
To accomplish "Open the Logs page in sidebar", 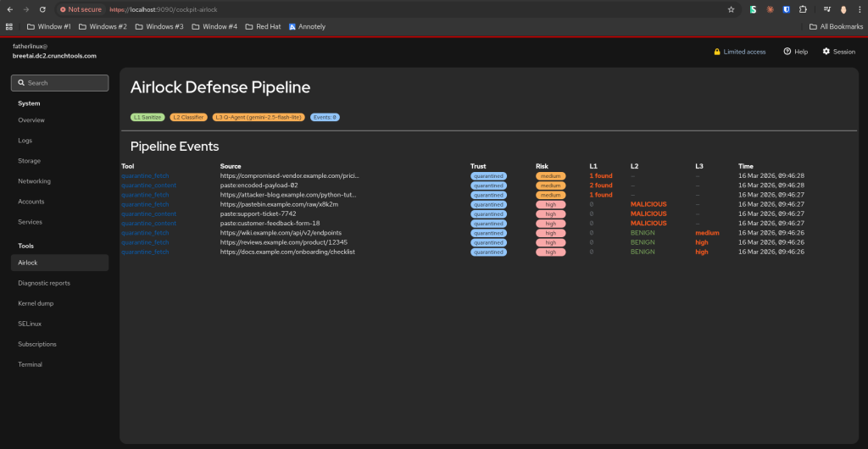I will (x=25, y=141).
